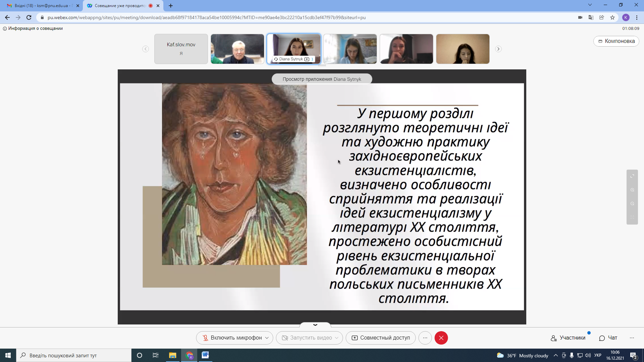Collapse meeting controls with chevron tab
This screenshot has width=644, height=362.
[x=315, y=325]
